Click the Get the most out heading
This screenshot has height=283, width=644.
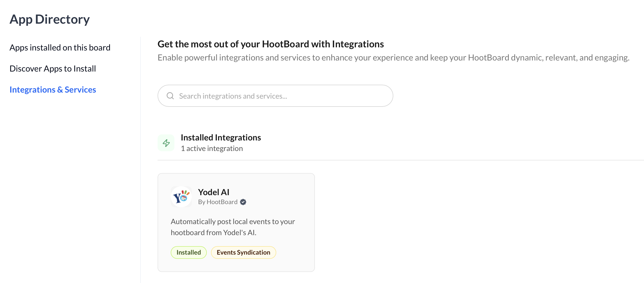point(270,44)
